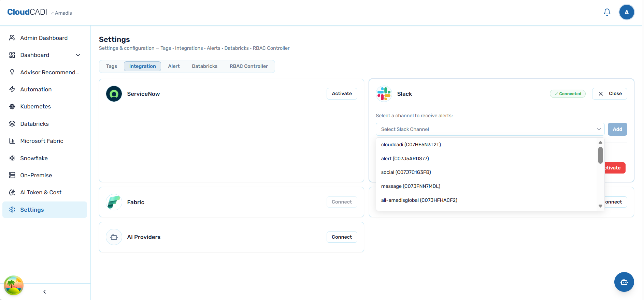Switch to the Alert tab
644x300 pixels.
[174, 66]
